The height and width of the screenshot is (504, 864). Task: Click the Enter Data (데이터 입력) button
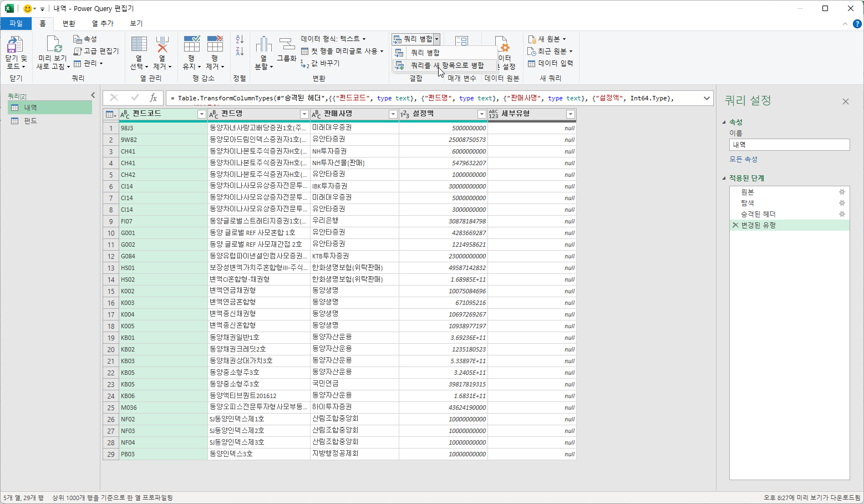[x=550, y=63]
